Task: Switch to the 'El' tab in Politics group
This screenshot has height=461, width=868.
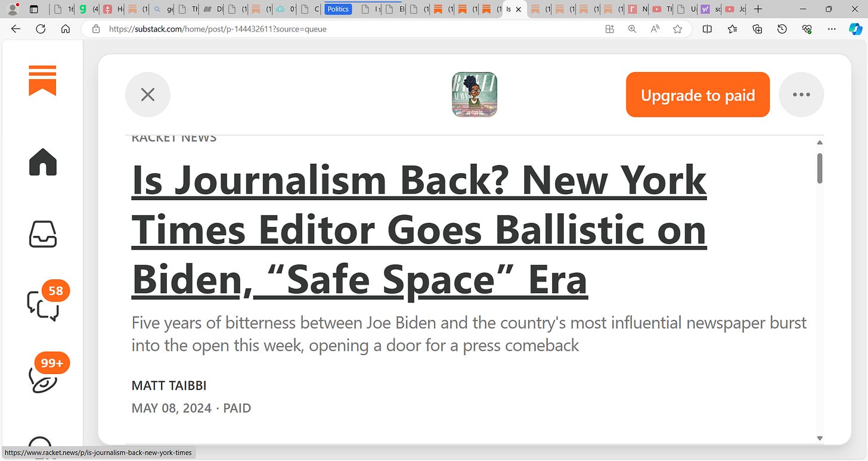Action: 394,9
